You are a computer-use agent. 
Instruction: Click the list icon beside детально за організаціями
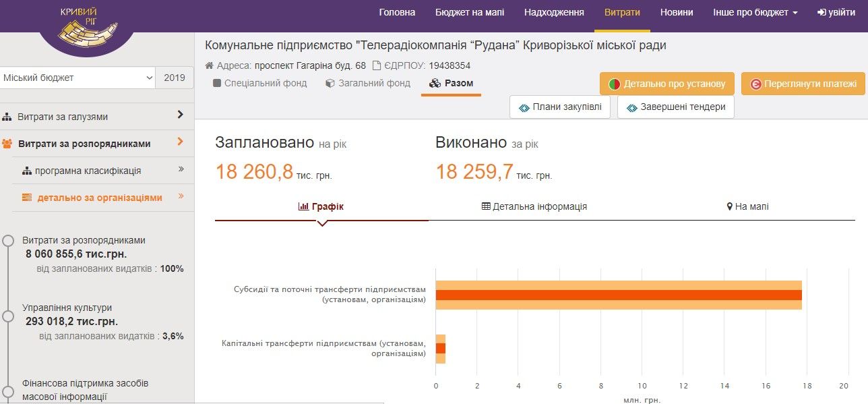click(26, 196)
